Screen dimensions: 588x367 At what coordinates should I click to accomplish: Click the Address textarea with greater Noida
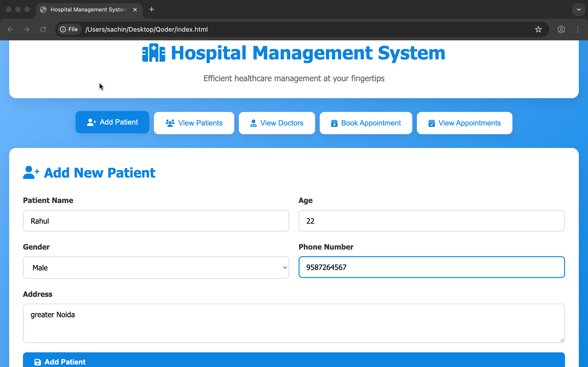294,323
